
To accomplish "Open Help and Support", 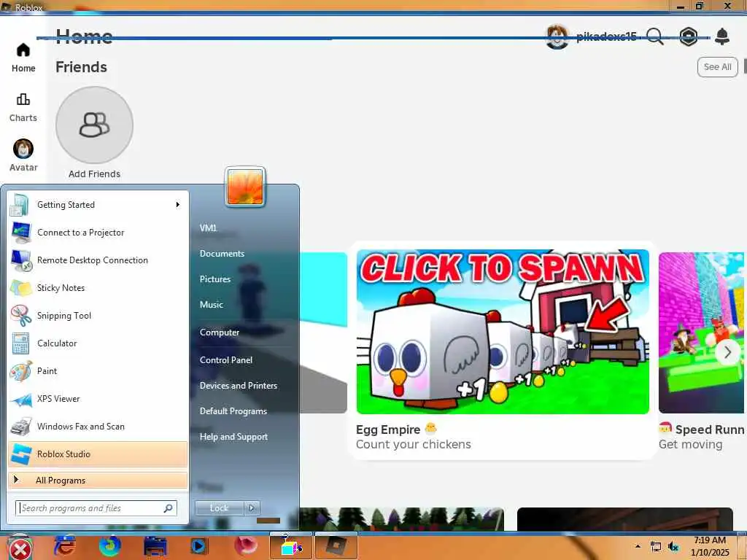I will click(233, 437).
